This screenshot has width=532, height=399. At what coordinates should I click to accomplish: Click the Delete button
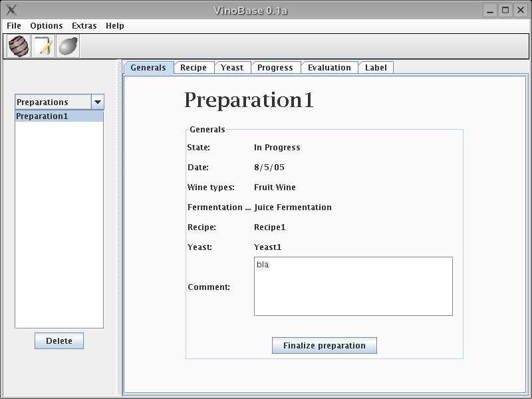tap(59, 341)
